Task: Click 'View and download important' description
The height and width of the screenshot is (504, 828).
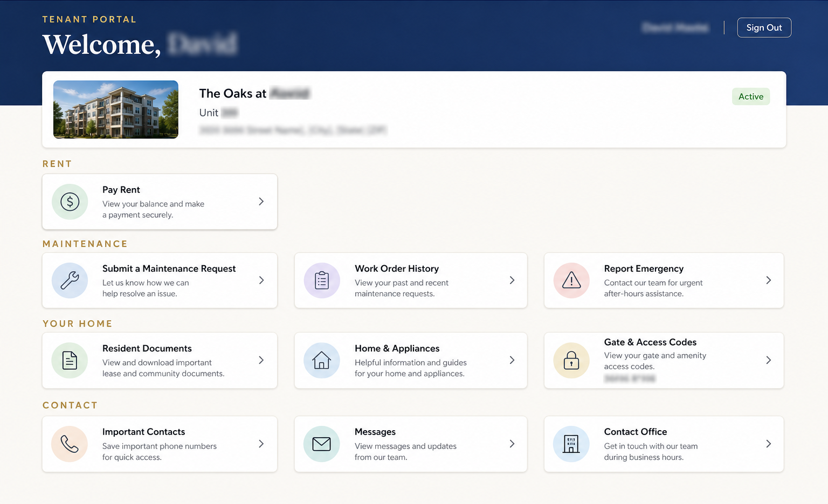Action: click(157, 362)
